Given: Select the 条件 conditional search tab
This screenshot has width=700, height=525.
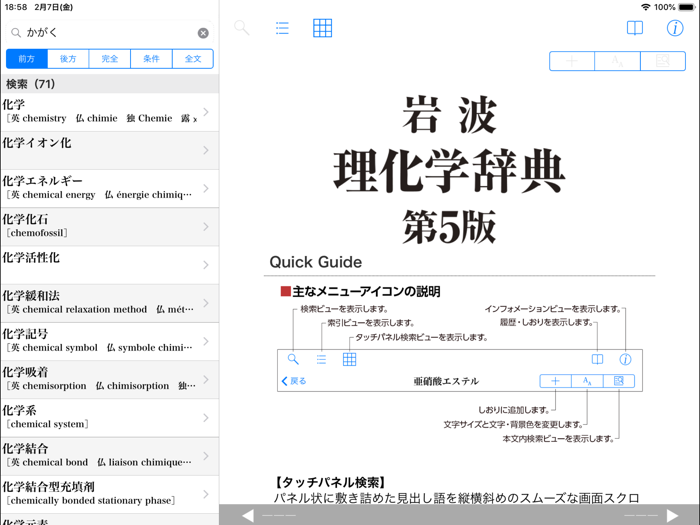Looking at the screenshot, I should pos(151,58).
